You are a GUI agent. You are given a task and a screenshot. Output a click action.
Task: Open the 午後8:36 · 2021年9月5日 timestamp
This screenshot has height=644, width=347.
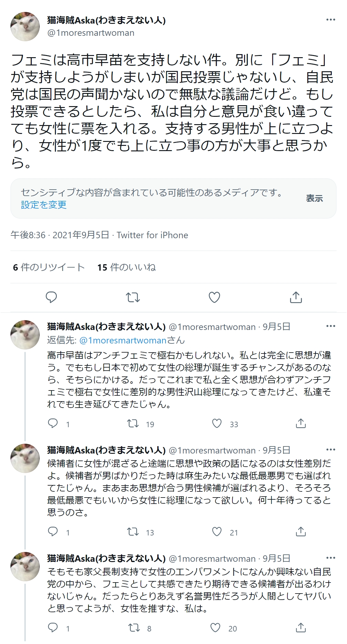60,235
